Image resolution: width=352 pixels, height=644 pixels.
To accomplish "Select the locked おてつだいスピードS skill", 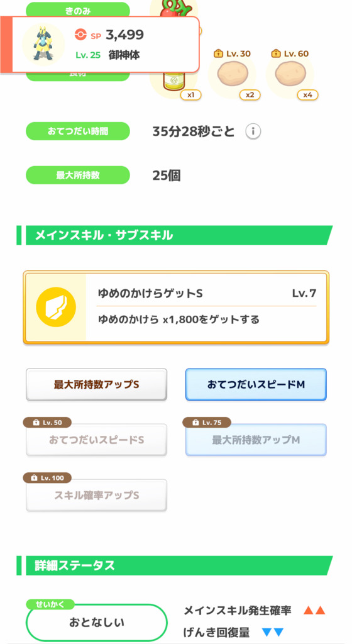I will click(96, 440).
